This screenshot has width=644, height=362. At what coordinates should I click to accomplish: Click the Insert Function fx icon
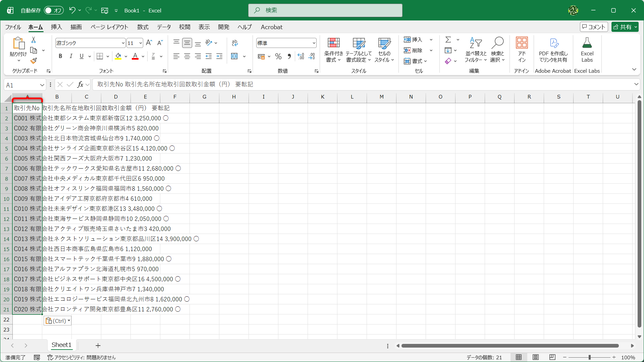click(x=80, y=84)
